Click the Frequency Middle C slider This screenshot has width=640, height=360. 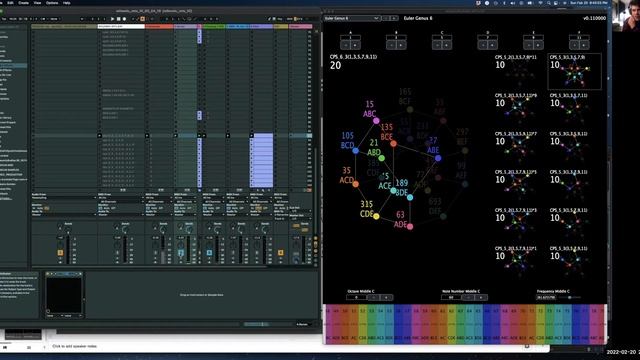(571, 298)
